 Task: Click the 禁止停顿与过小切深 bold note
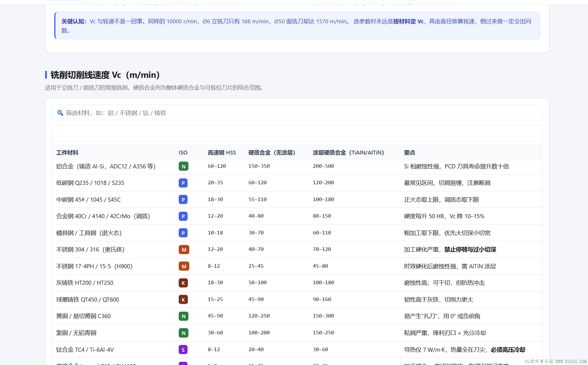[x=470, y=249]
